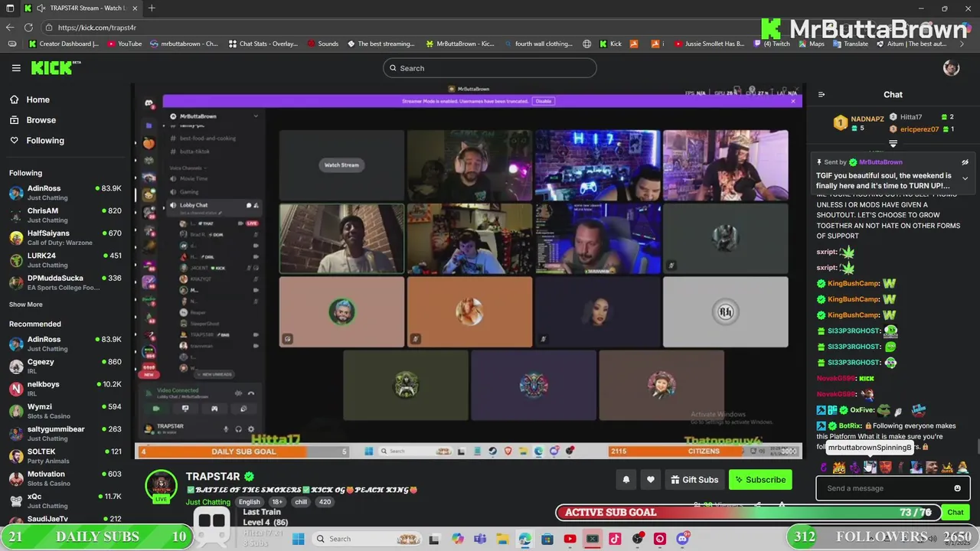Open the SOLTEK recommended channel
The width and height of the screenshot is (980, 551).
65,456
